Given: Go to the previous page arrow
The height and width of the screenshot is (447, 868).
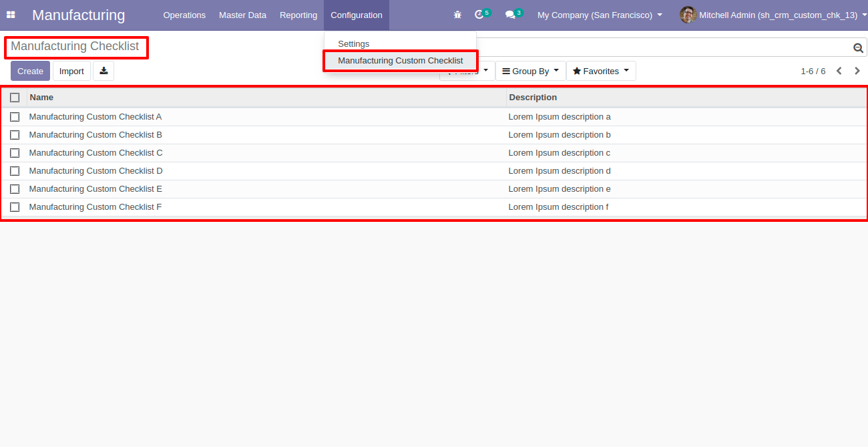Looking at the screenshot, I should point(839,71).
